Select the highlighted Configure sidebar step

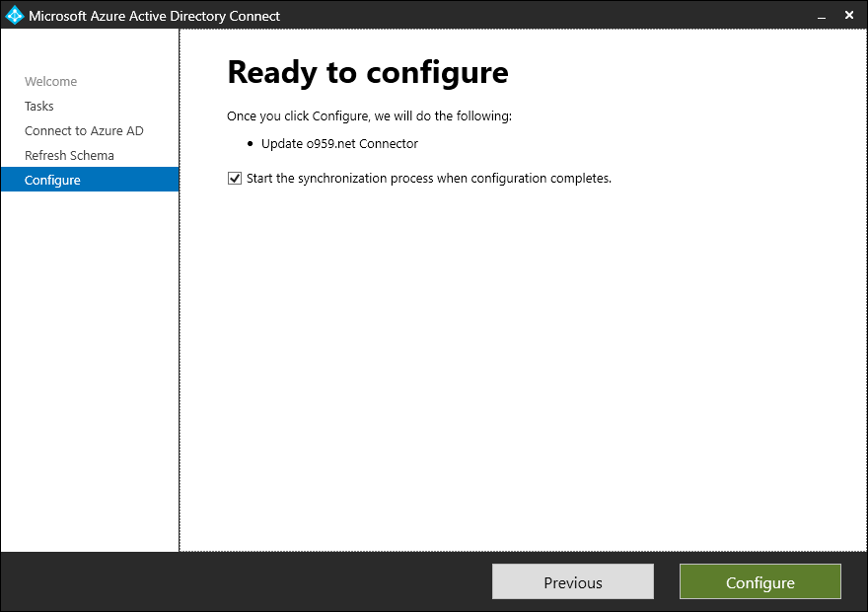(x=90, y=180)
